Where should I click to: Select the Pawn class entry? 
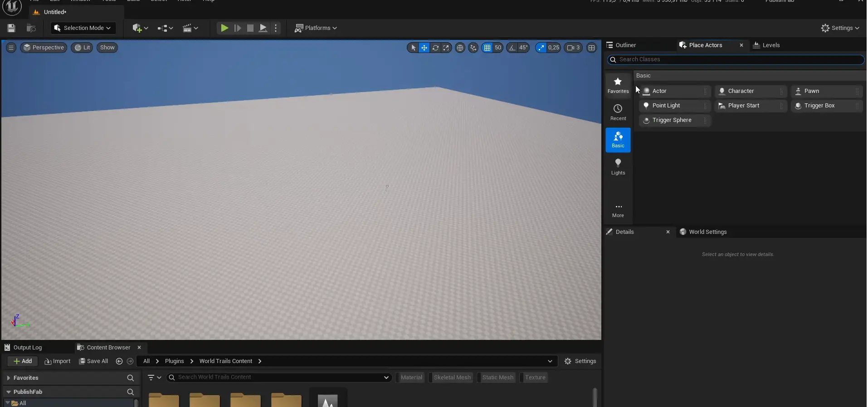(x=827, y=91)
